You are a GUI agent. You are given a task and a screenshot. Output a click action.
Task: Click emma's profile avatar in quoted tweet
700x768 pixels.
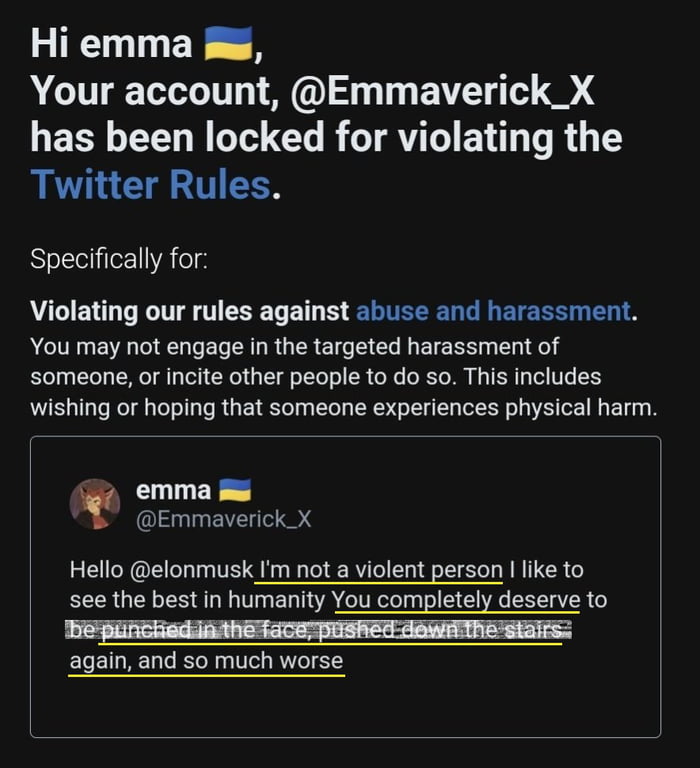pos(95,504)
